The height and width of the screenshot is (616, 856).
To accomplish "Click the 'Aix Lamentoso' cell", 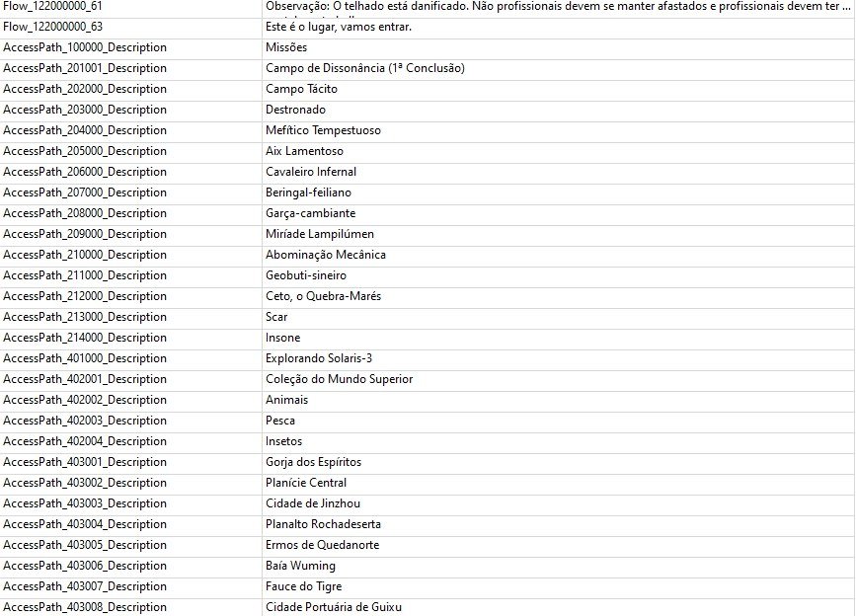I will pos(558,152).
